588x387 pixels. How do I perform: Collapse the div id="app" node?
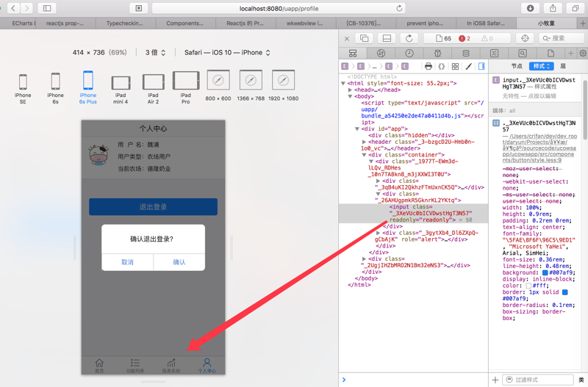click(x=357, y=129)
